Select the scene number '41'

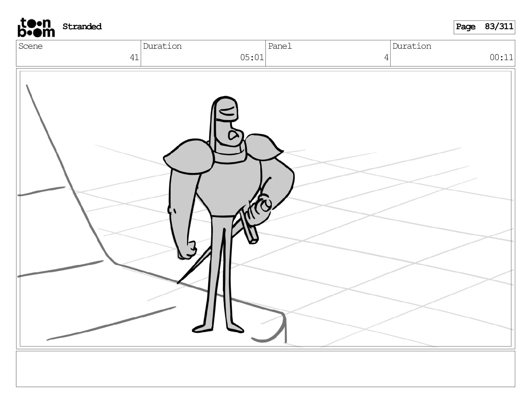[x=134, y=57]
